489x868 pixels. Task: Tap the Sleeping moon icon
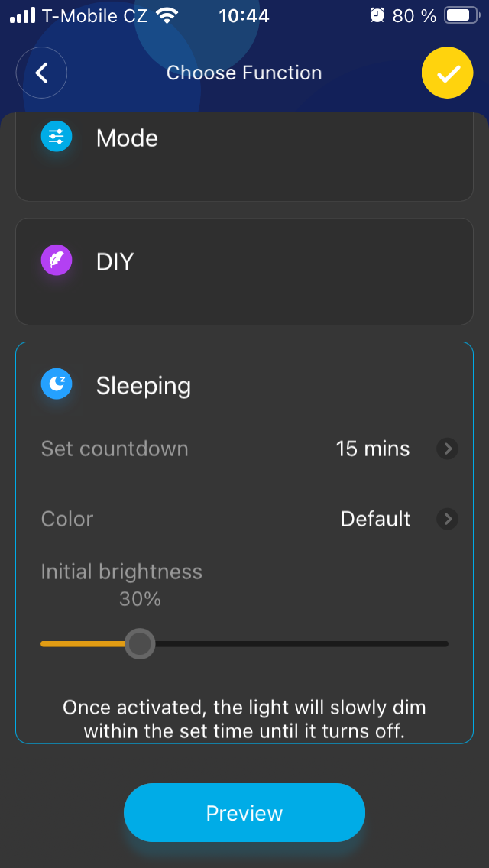tap(57, 385)
